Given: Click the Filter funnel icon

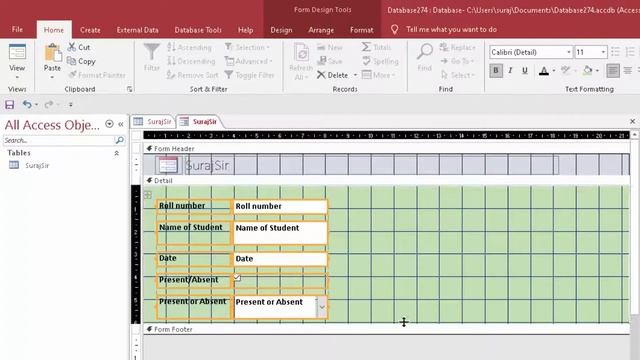Looking at the screenshot, I should pyautogui.click(x=151, y=52).
